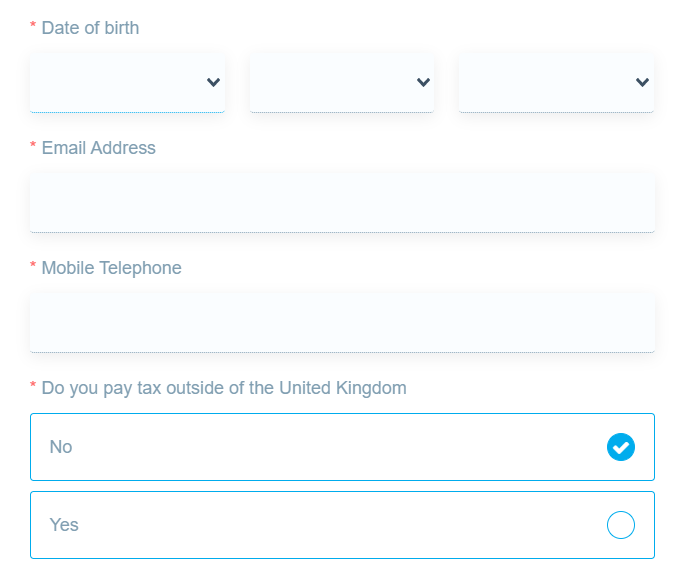688x586 pixels.
Task: Click the "Email Address" label text
Action: click(98, 148)
